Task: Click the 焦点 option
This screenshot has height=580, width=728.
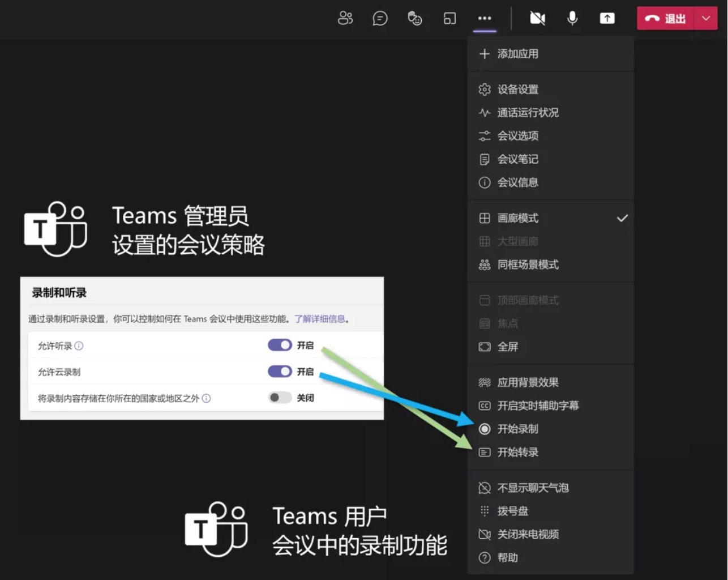Action: point(551,323)
